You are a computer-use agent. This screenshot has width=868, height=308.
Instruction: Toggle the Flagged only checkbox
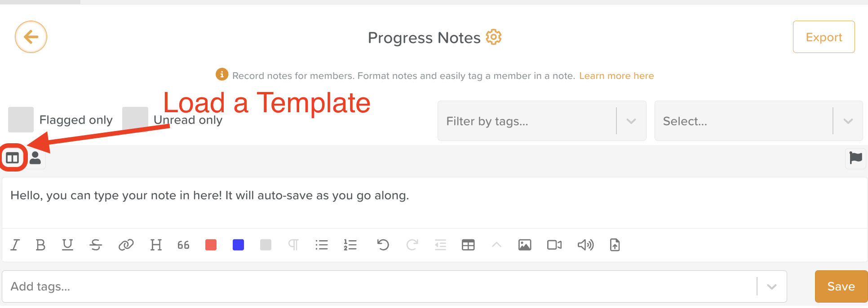coord(21,120)
